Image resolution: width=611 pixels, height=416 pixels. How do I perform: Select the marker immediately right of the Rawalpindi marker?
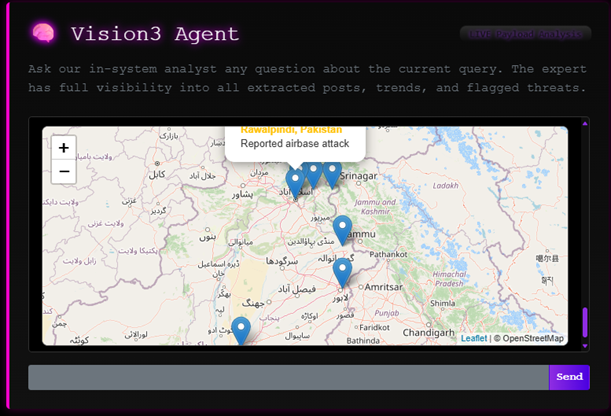pos(313,175)
